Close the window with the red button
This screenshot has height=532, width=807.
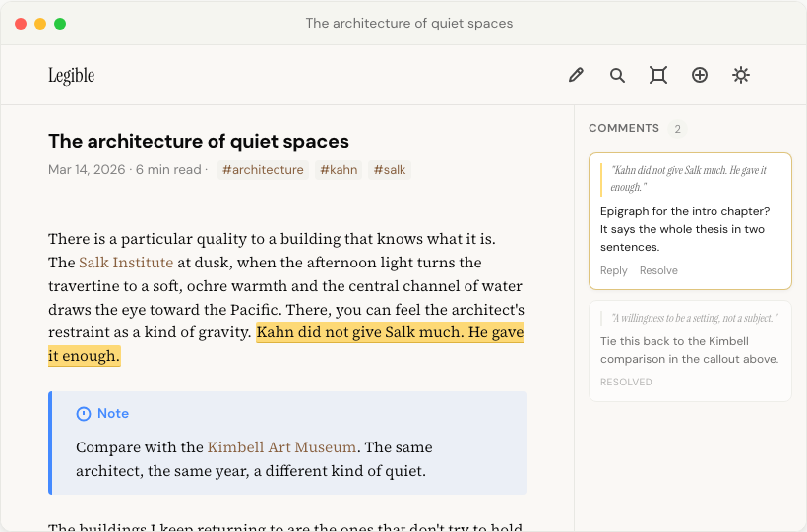point(21,24)
